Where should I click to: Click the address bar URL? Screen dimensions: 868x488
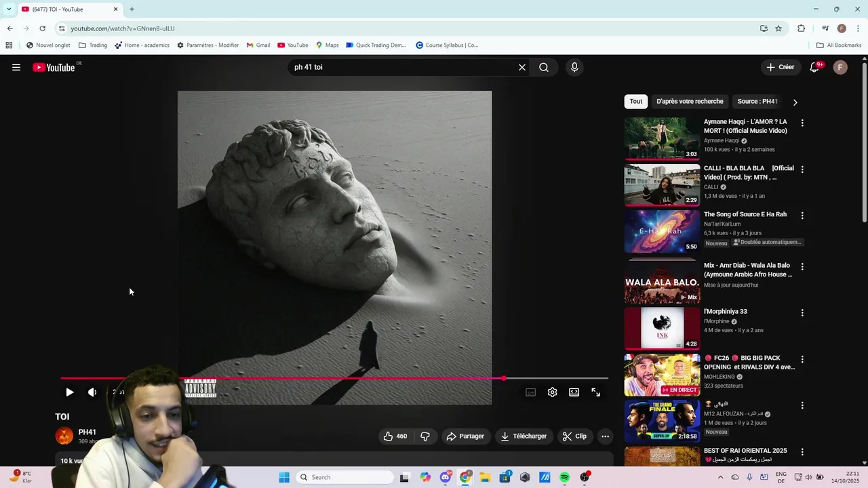[123, 28]
